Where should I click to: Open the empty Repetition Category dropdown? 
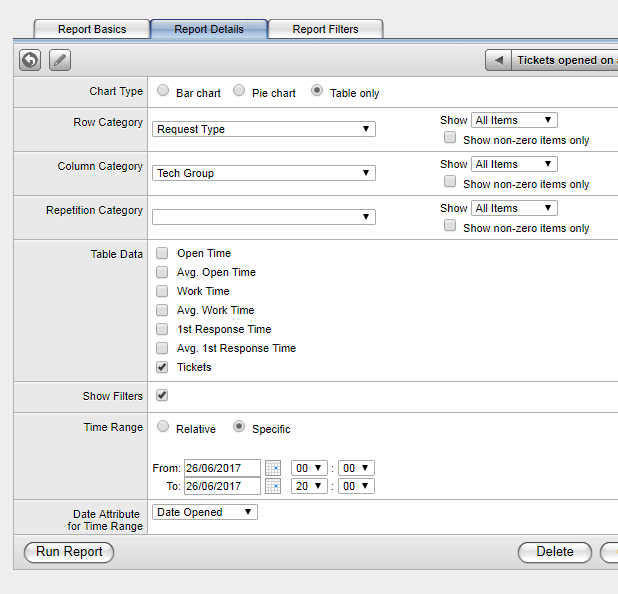click(264, 217)
